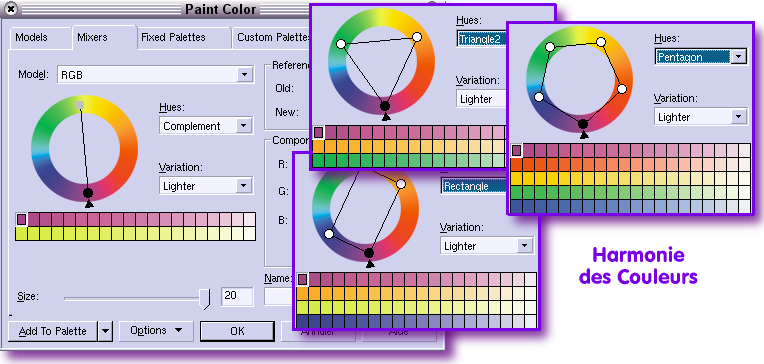Click the gray handle atop Complement wheel

pos(81,105)
